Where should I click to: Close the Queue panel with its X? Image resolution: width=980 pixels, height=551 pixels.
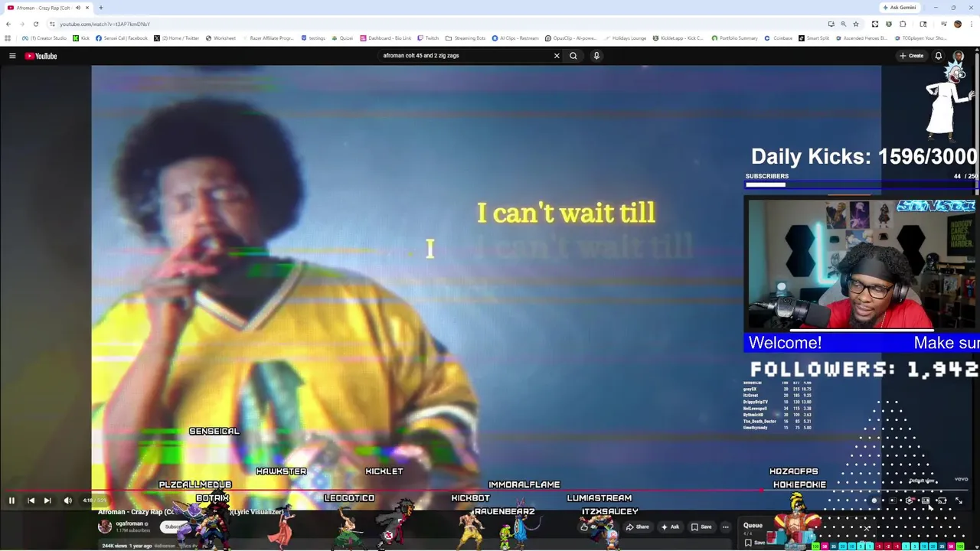click(x=867, y=529)
